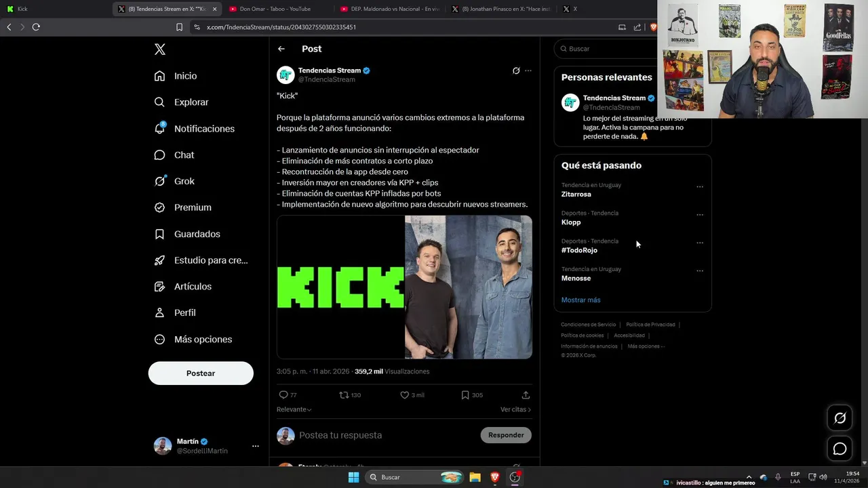Viewport: 868px width, 488px height.
Task: Click the floating chat messages button
Action: (x=840, y=449)
